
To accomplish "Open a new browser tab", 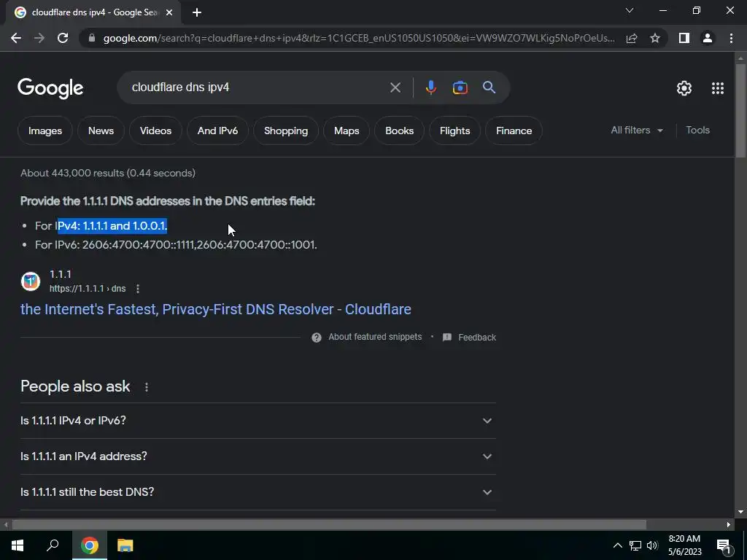I will (x=197, y=13).
